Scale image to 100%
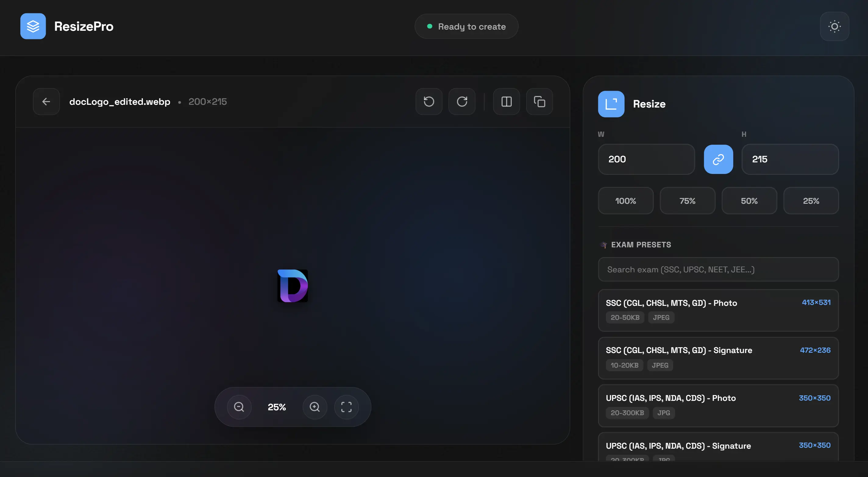The image size is (868, 477). tap(625, 201)
